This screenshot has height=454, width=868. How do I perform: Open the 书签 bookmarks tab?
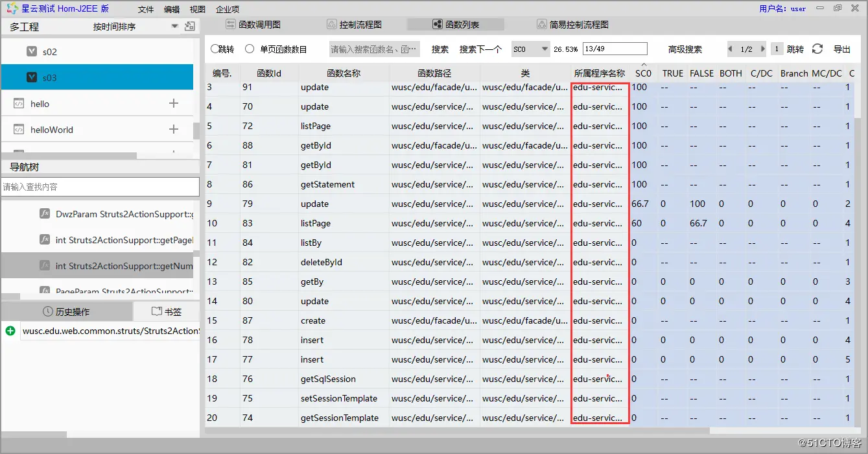[x=167, y=311]
